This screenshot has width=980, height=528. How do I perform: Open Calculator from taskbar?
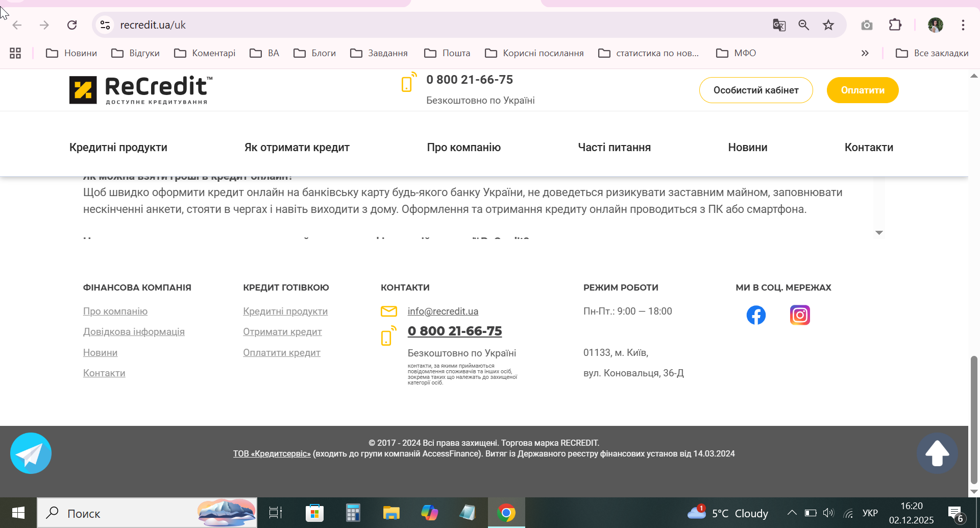click(x=353, y=513)
